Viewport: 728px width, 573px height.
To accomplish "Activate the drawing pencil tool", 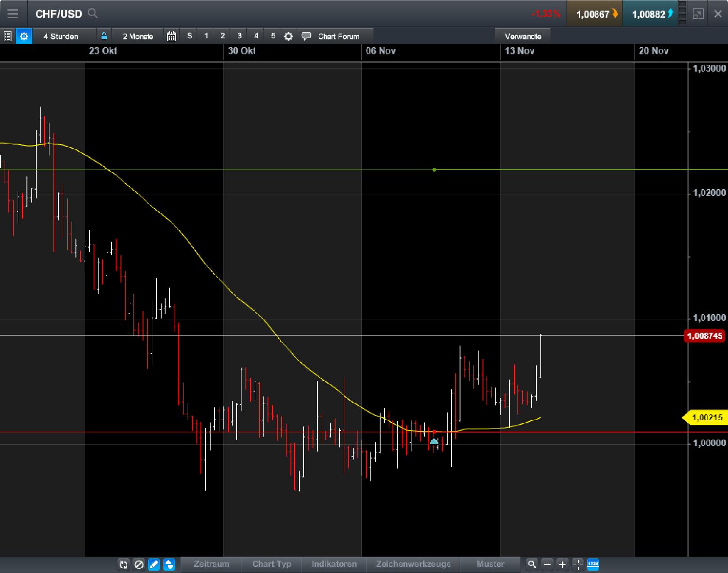I will tap(154, 565).
